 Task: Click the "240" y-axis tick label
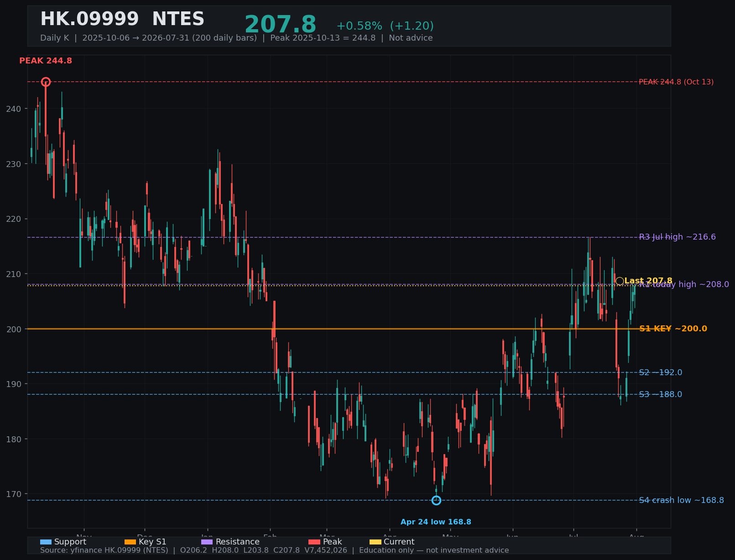tap(13, 109)
